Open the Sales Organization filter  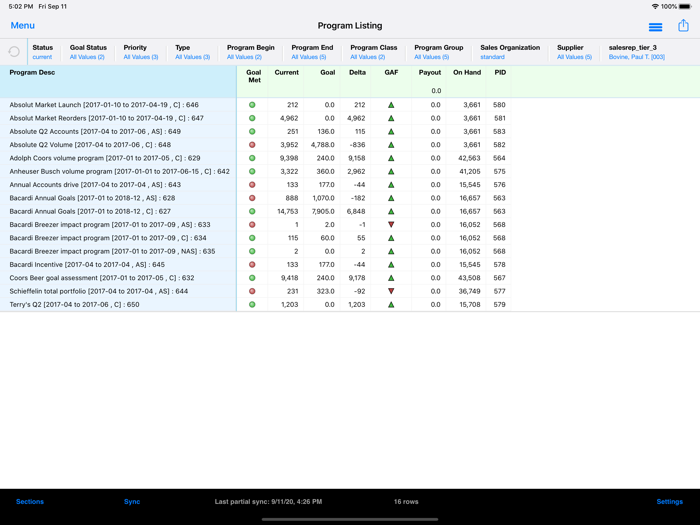(x=510, y=52)
